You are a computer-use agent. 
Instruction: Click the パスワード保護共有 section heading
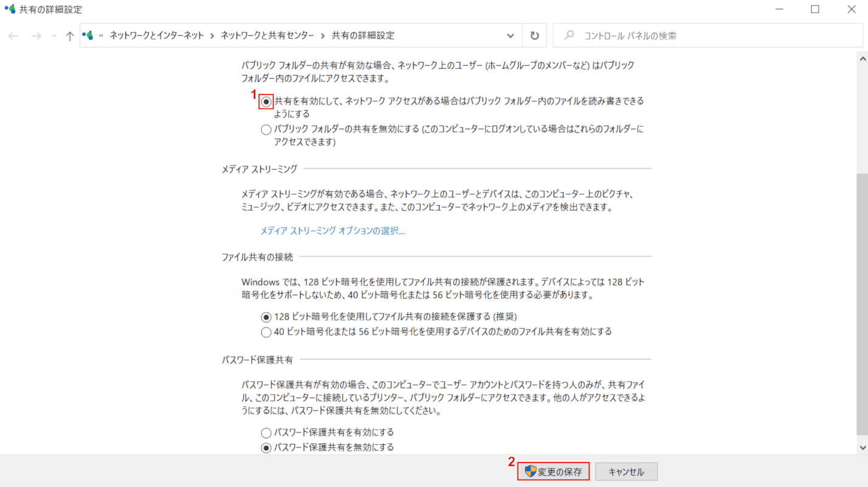[x=257, y=360]
